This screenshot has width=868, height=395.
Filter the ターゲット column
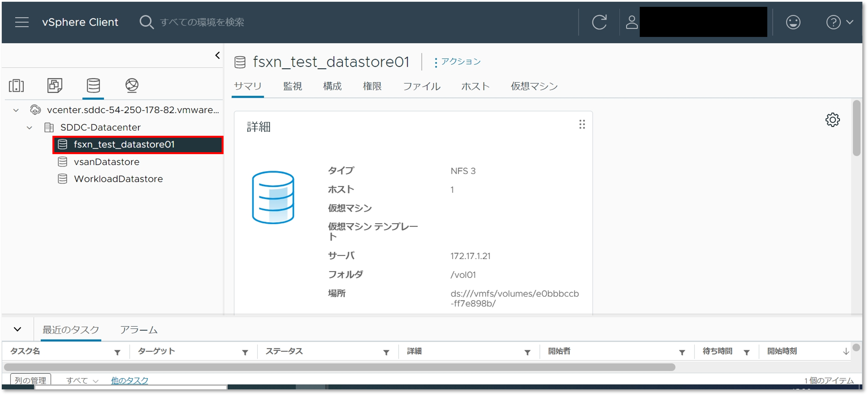click(x=245, y=352)
